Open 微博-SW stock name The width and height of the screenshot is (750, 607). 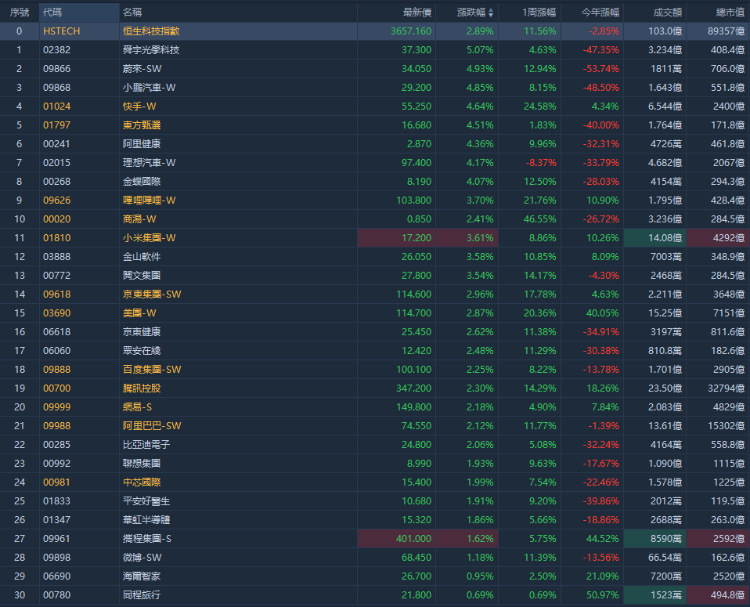click(x=142, y=557)
